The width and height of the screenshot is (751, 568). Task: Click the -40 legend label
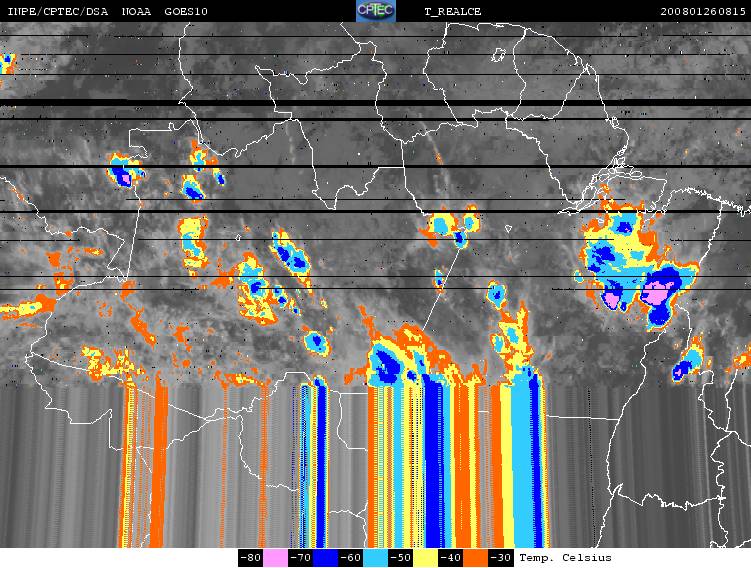click(x=451, y=558)
